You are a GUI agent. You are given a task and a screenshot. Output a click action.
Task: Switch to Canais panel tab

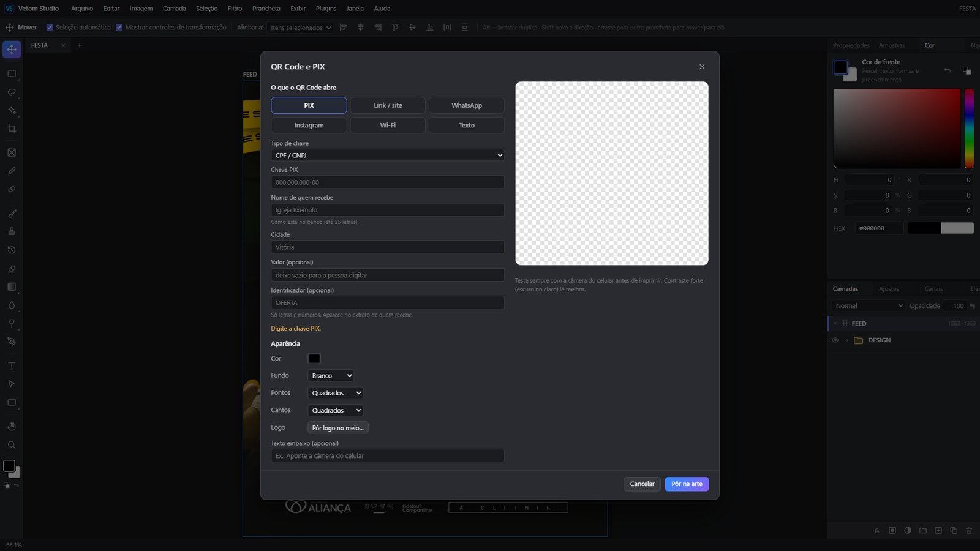pos(933,289)
